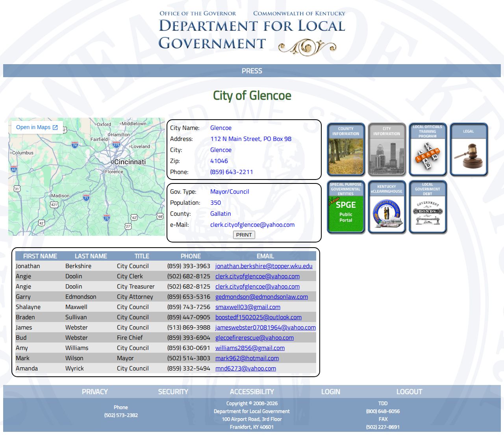
Task: Click the Zip value 41046
Action: coord(219,161)
